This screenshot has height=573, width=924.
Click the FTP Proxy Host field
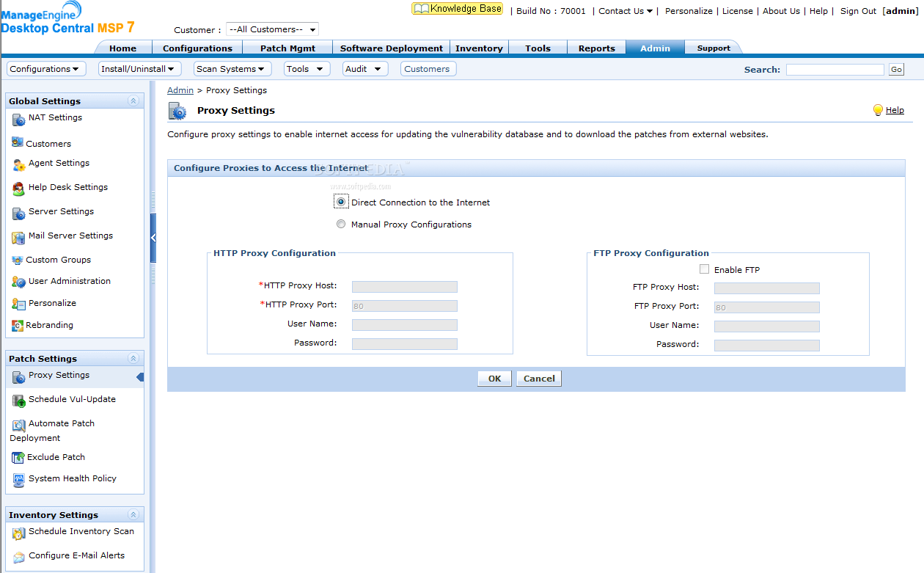coord(767,288)
